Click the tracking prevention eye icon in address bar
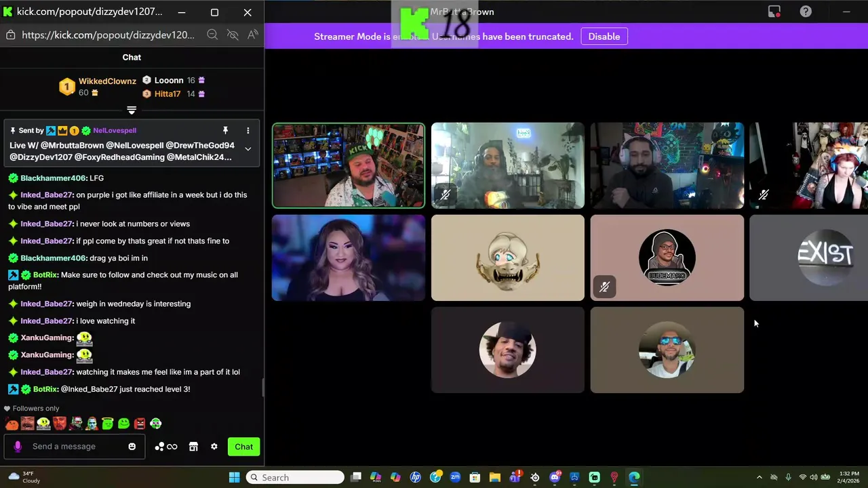This screenshot has width=868, height=488. tap(233, 35)
